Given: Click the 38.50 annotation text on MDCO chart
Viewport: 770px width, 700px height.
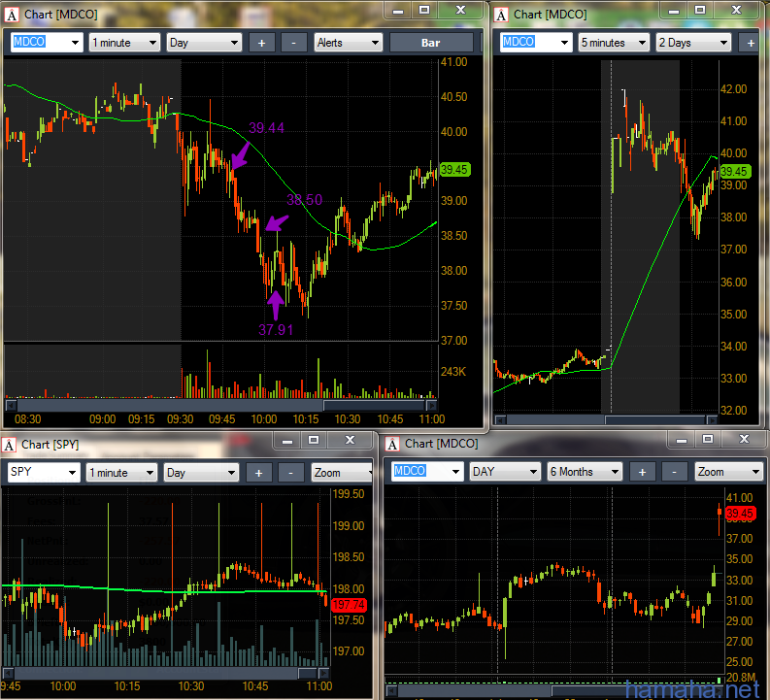Looking at the screenshot, I should coord(305,200).
